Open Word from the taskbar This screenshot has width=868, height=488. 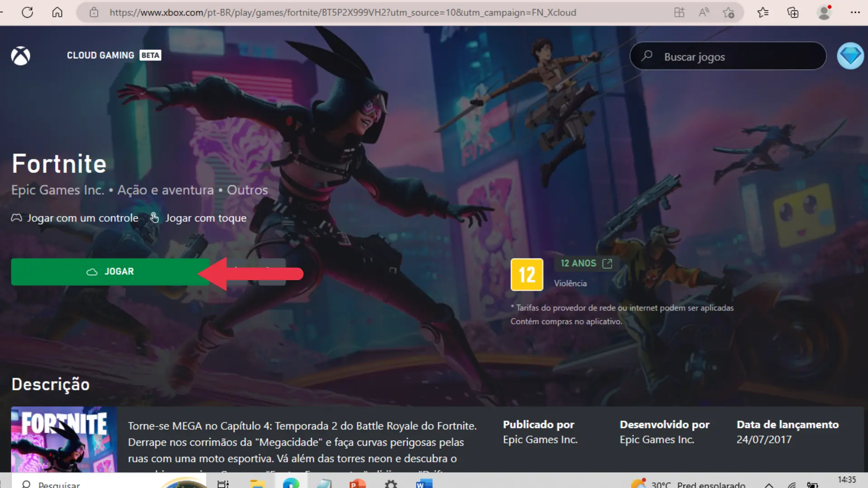424,483
